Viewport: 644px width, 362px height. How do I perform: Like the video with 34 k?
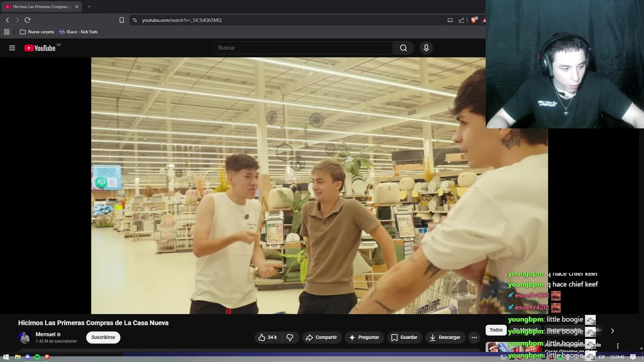268,337
